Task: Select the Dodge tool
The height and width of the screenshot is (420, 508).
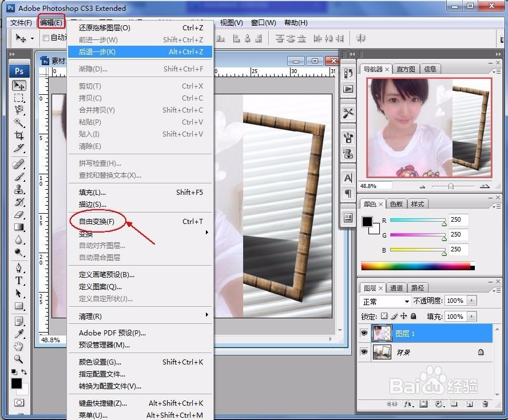Action: click(x=19, y=253)
